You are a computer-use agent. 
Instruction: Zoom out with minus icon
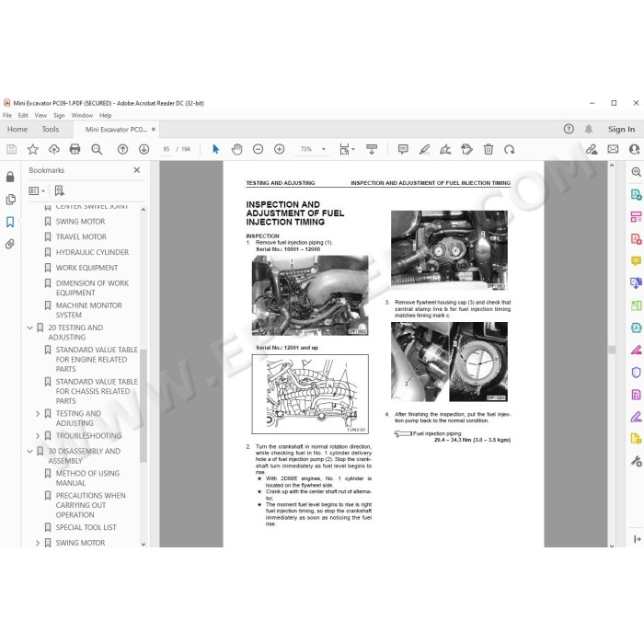point(258,149)
